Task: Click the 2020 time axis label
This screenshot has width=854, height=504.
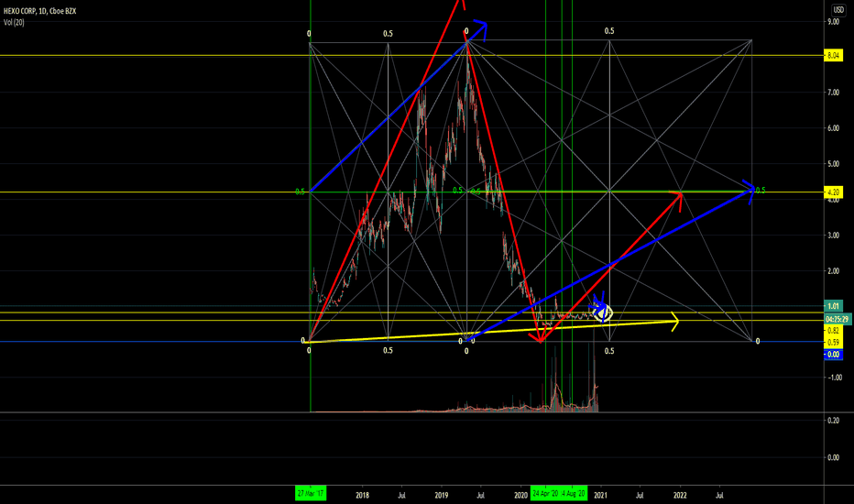Action: point(521,495)
